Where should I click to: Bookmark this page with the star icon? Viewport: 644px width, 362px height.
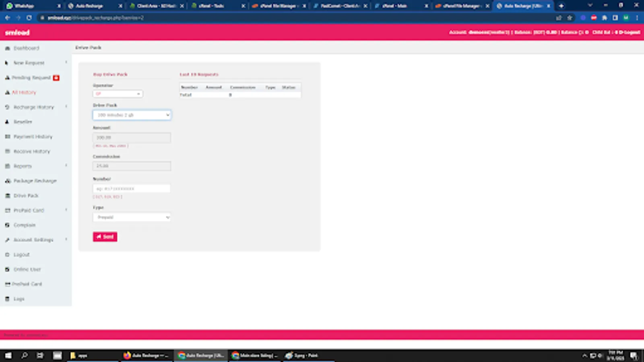coord(570,18)
